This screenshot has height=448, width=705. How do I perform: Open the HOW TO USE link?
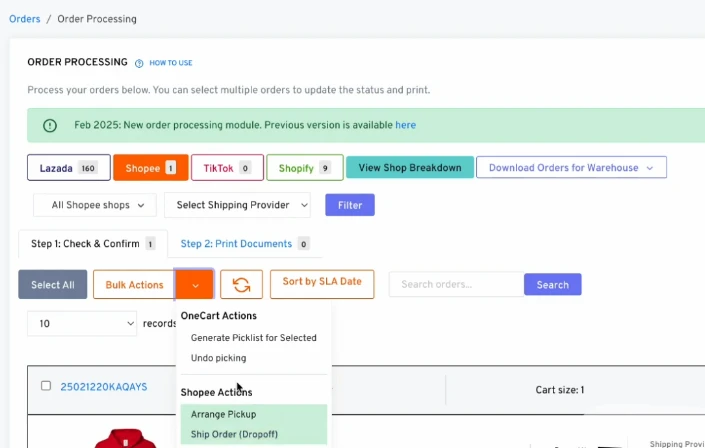click(171, 63)
